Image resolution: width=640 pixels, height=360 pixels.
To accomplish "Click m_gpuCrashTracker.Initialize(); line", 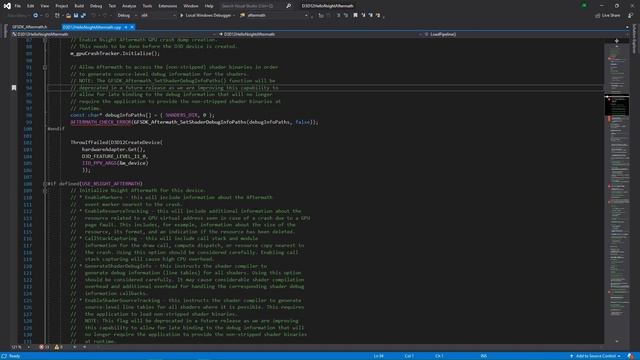I will pos(115,53).
